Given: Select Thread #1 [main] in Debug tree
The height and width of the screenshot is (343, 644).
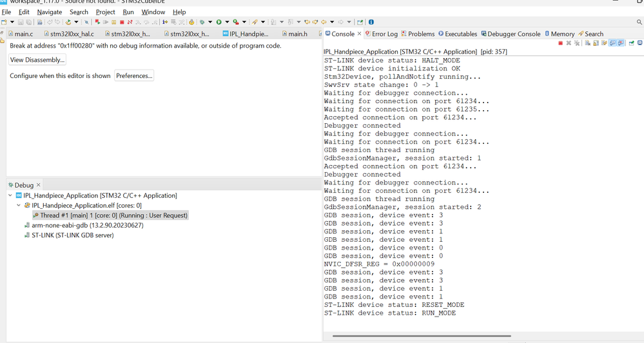Looking at the screenshot, I should [x=110, y=215].
